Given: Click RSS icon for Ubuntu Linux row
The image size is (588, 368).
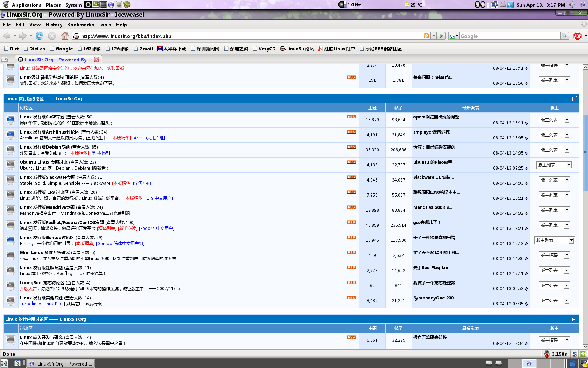Looking at the screenshot, I should (351, 162).
